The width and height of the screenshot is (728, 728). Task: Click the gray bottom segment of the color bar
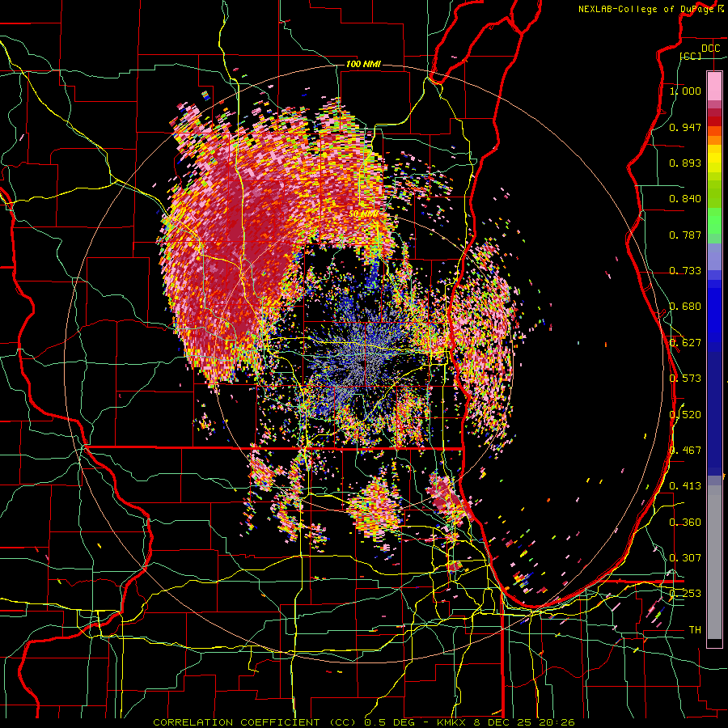coord(714,562)
